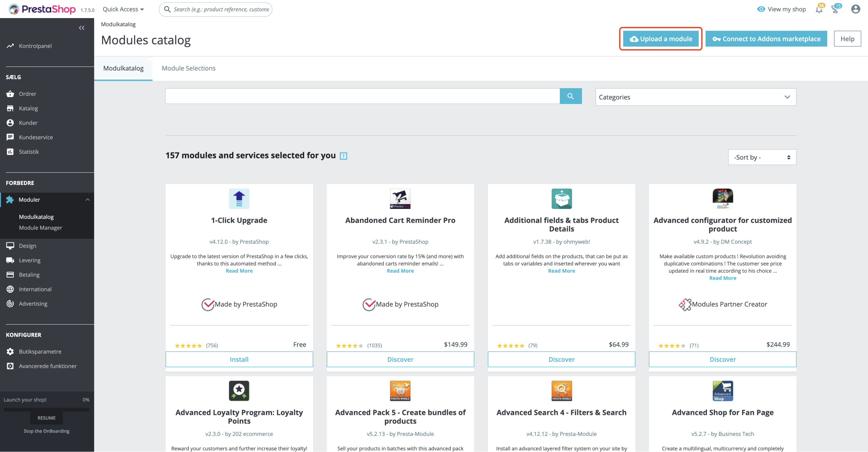Click the Advanced Shop for Fan Page icon
Screen dimensions: 868x452
tap(723, 391)
